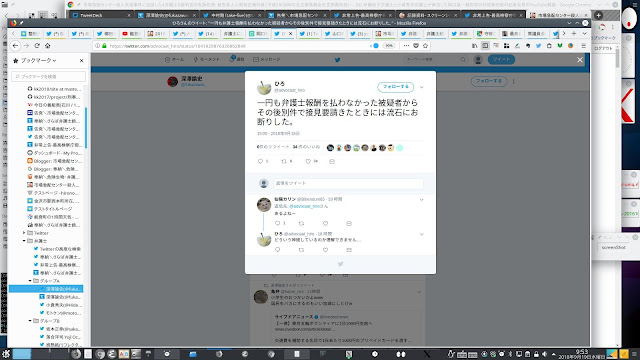Image resolution: width=640 pixels, height=360 pixels.
Task: Click the reply text field 返信をツイート
Action: pyautogui.click(x=348, y=183)
